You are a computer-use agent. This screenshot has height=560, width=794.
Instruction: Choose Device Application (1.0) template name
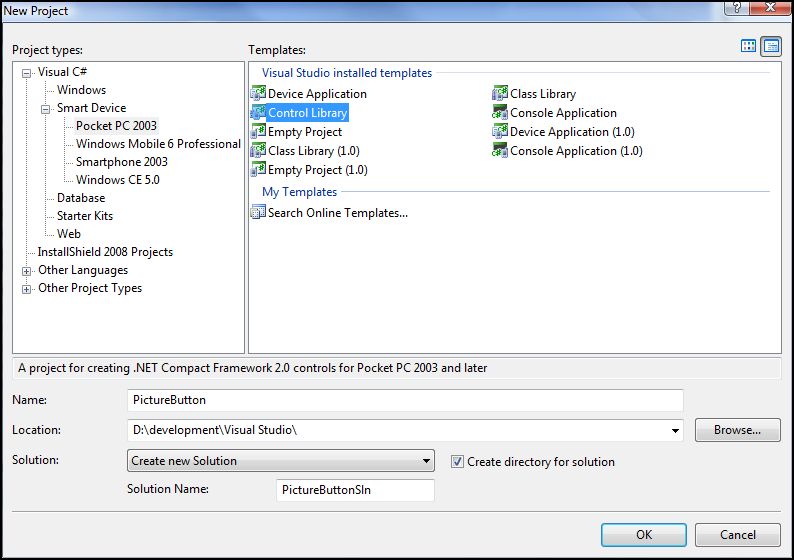[x=572, y=132]
